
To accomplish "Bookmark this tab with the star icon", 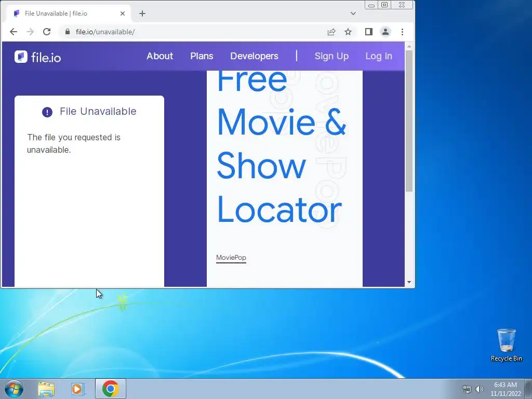I will click(348, 32).
